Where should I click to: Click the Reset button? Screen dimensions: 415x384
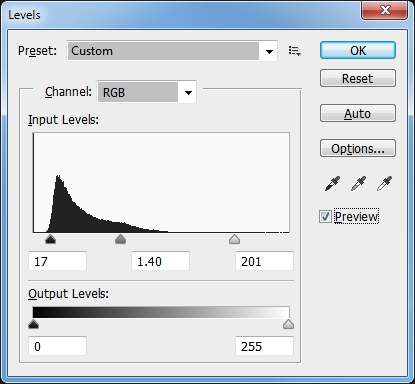click(x=358, y=78)
